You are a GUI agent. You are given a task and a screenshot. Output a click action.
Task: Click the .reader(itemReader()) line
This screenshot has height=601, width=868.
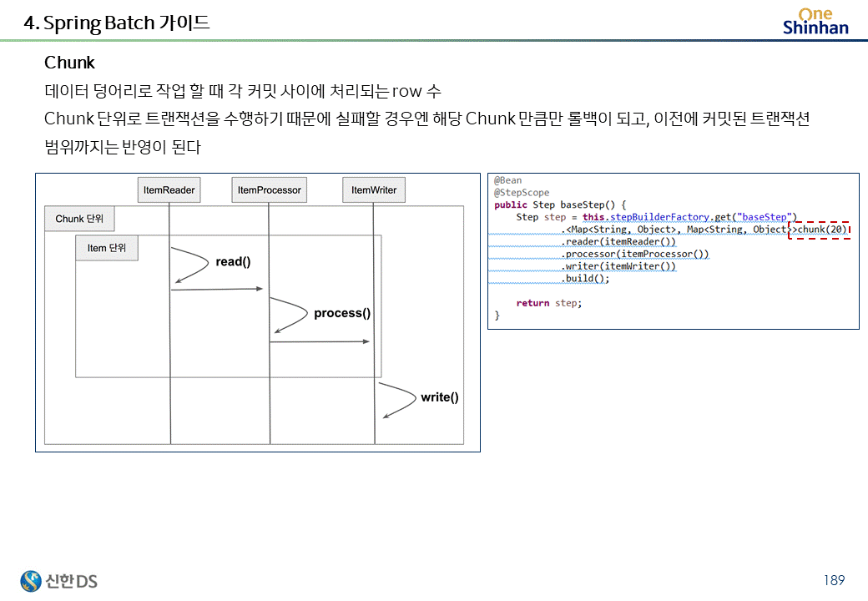tap(618, 242)
